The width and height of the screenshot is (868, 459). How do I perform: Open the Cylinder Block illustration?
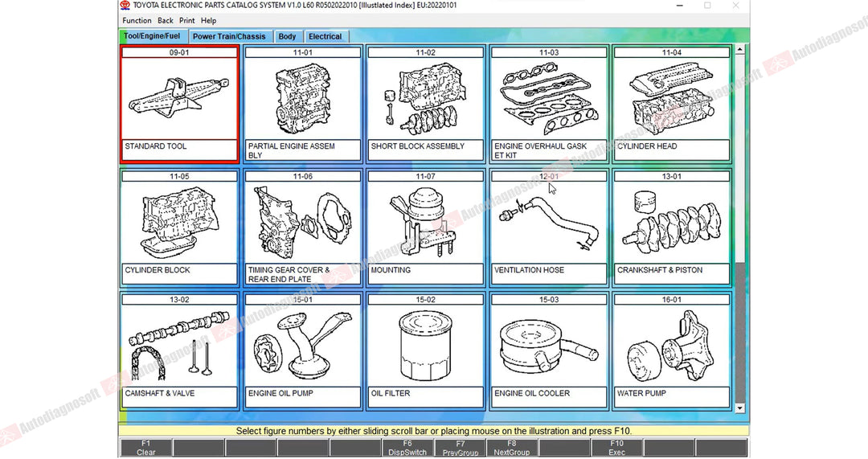[x=179, y=222]
